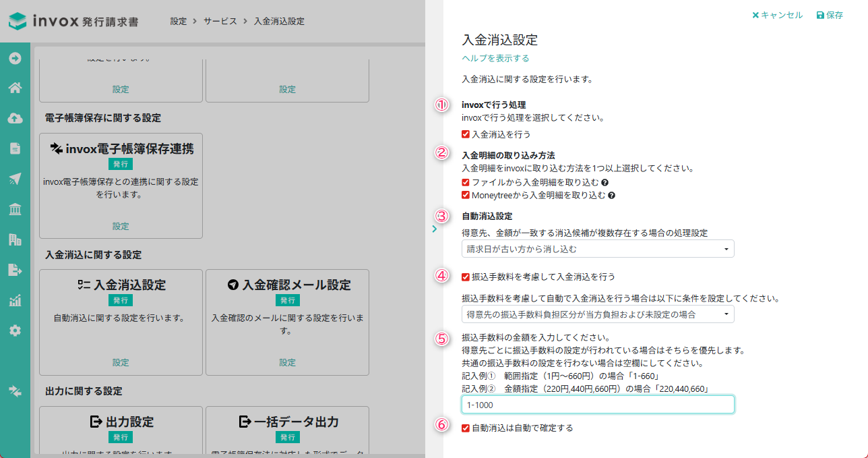Open the settings gear in sidebar
This screenshot has width=868, height=458.
click(15, 331)
